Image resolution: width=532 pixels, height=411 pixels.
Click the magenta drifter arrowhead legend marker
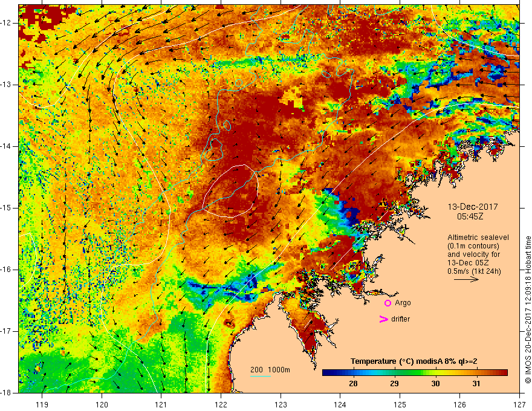pyautogui.click(x=384, y=319)
